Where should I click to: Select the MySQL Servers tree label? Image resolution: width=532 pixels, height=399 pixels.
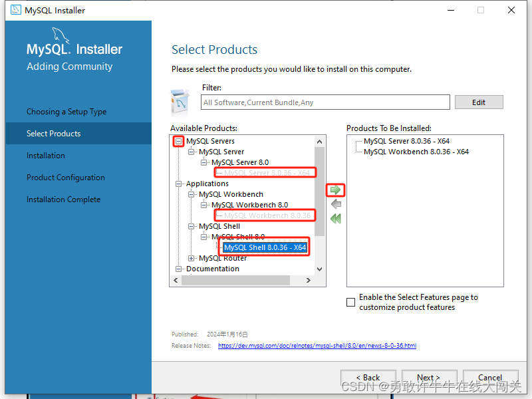click(210, 141)
